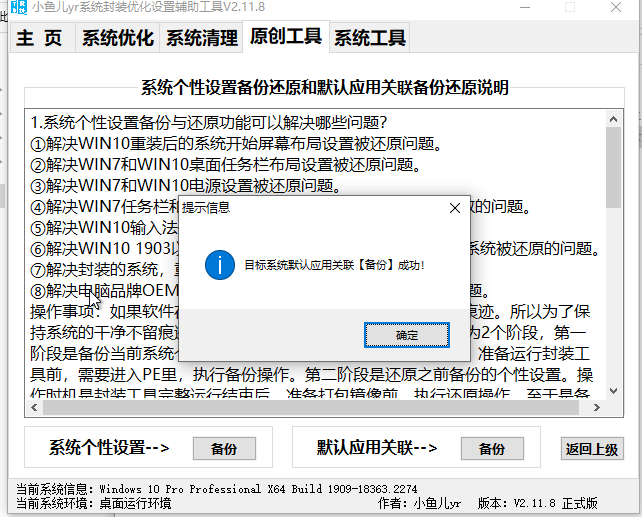This screenshot has width=642, height=517.
Task: Click the 确定 button in the dialog
Action: tap(408, 335)
